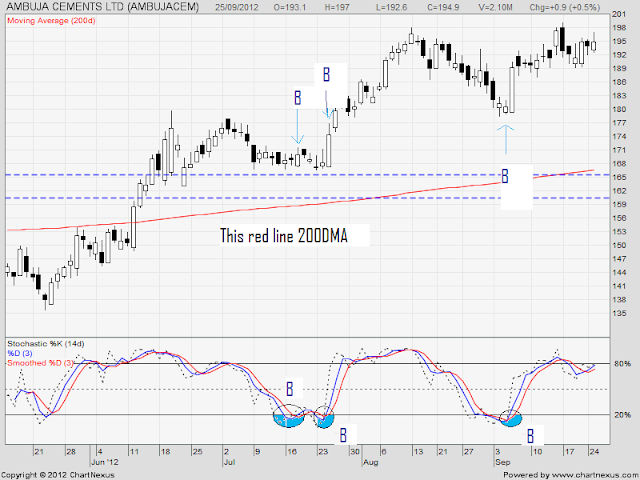Screen dimensions: 640x480
Task: Select the date 25/09/2012 in the header
Action: (236, 7)
